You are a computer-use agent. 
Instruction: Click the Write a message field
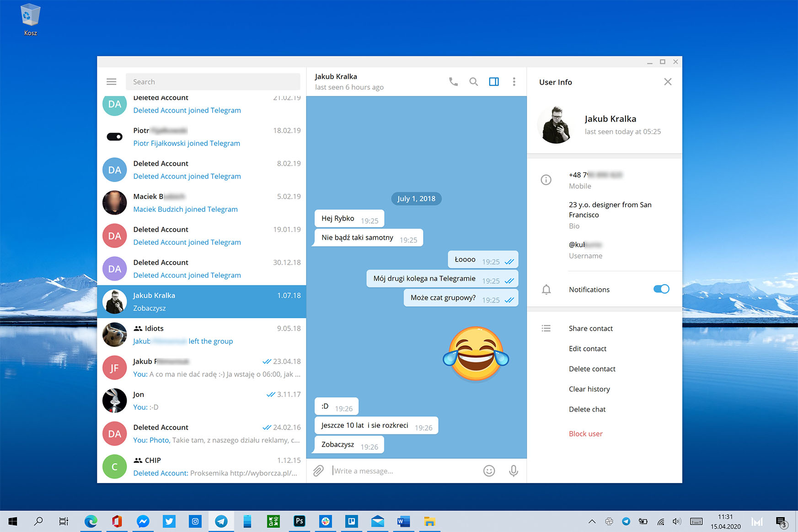click(405, 471)
